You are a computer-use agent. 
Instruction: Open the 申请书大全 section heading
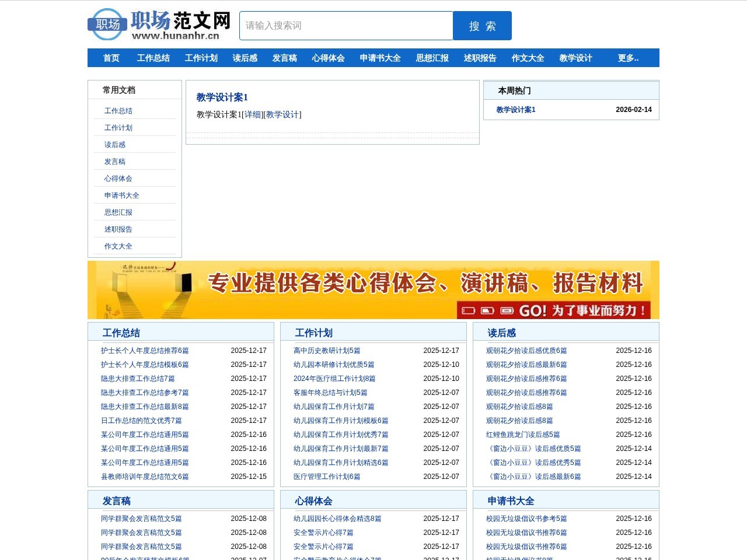(x=511, y=501)
